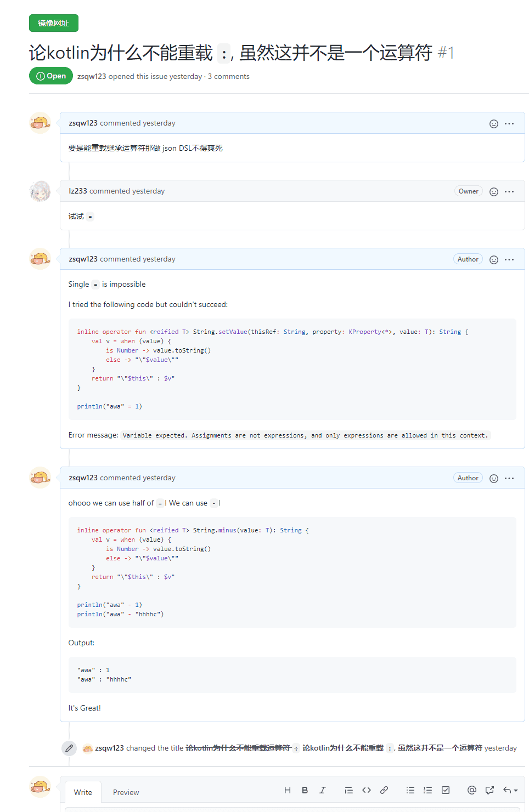Apply italic formatting in comment editor
The width and height of the screenshot is (529, 812).
coord(323,790)
